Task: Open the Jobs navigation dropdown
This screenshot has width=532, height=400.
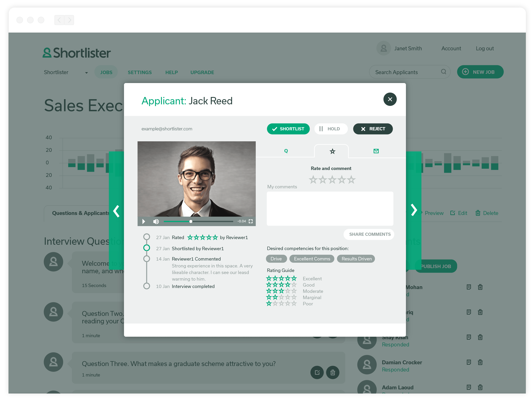Action: [x=106, y=72]
